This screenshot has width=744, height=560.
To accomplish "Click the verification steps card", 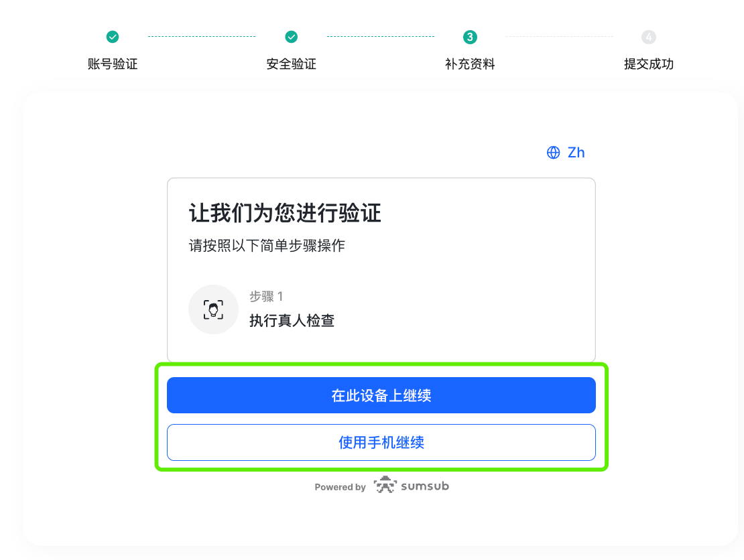I will tap(381, 268).
